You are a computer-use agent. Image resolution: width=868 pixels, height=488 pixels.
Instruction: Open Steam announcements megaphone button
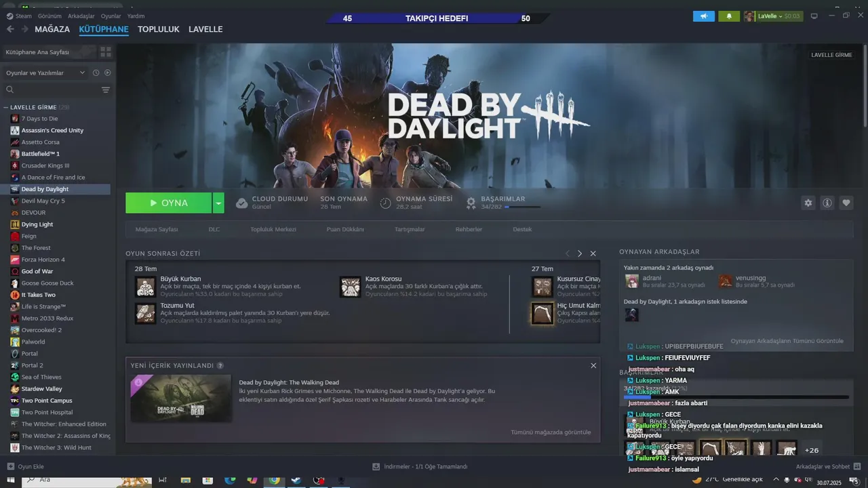tap(704, 16)
